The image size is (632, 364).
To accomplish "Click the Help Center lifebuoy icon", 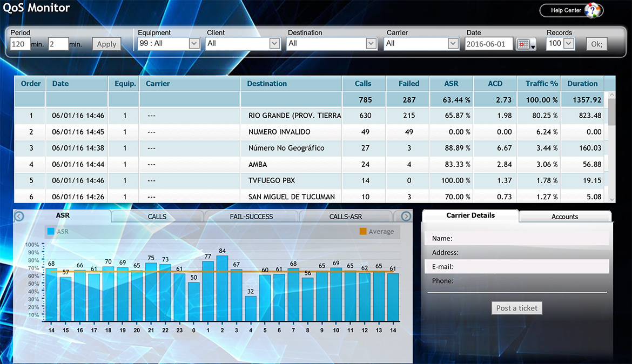I will click(593, 10).
